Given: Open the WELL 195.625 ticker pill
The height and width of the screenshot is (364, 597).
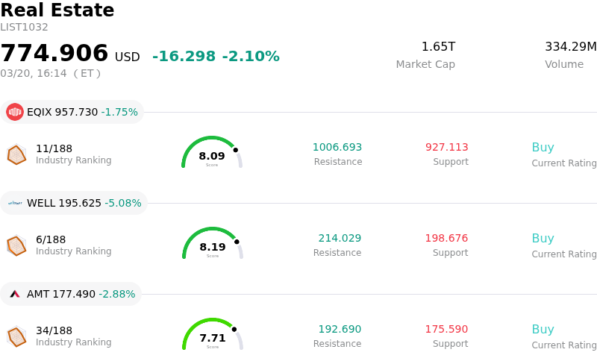Looking at the screenshot, I should click(x=74, y=203).
